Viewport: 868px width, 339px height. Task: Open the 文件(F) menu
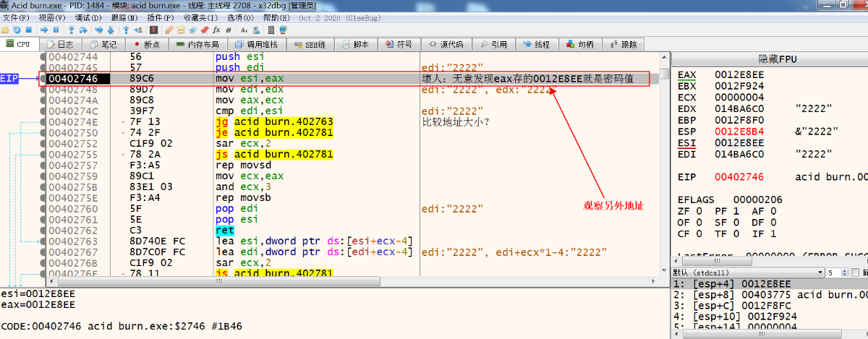point(15,17)
